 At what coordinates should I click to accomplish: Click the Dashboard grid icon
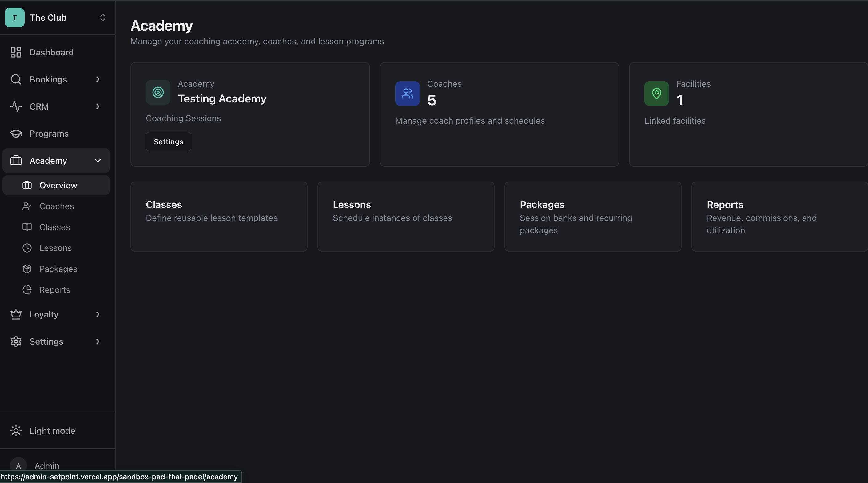coord(16,52)
